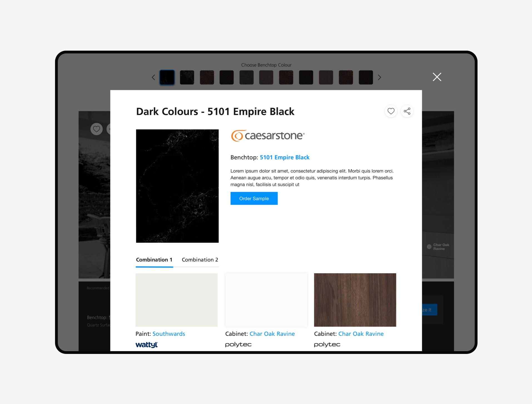Open the 5101 Empire Black benchtop link
This screenshot has height=404, width=532.
284,157
